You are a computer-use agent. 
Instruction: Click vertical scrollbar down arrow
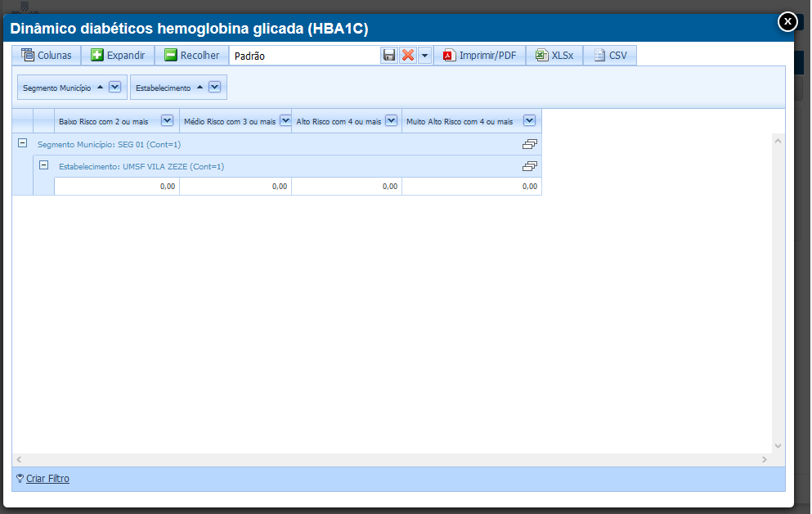(778, 446)
